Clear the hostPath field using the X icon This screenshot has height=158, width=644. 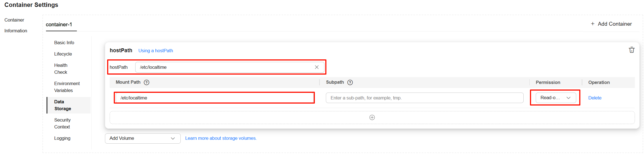[317, 67]
